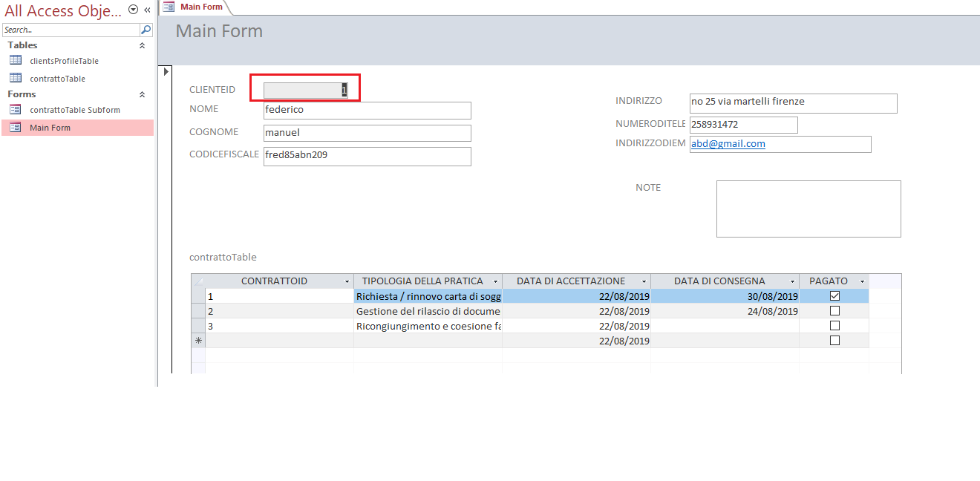Open DATA DI CONSEGNA column dropdown
980x481 pixels.
(x=792, y=281)
